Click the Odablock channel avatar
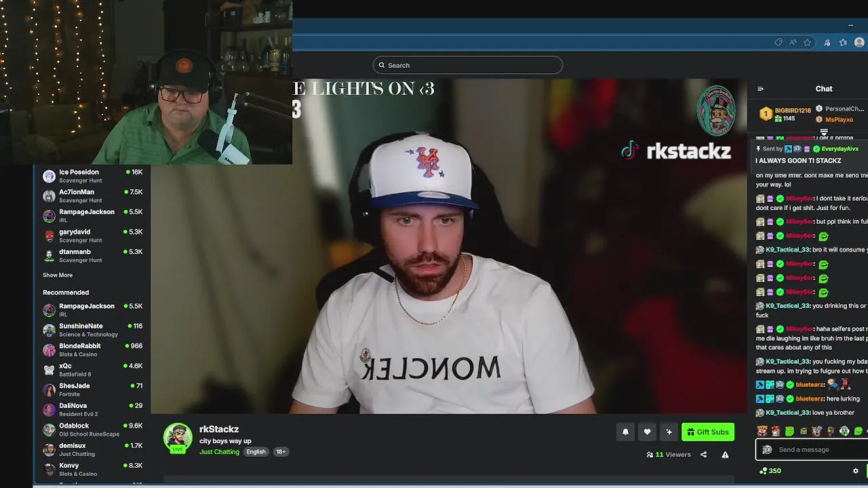Viewport: 868px width, 488px height. click(x=49, y=430)
